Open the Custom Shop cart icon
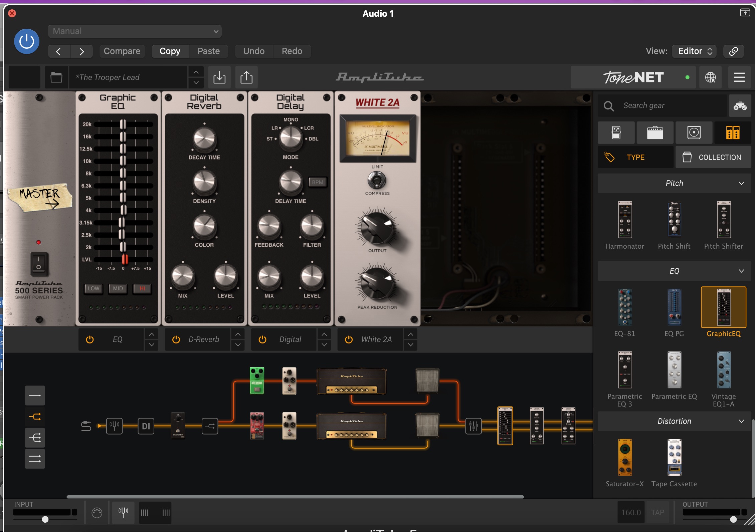 click(740, 106)
